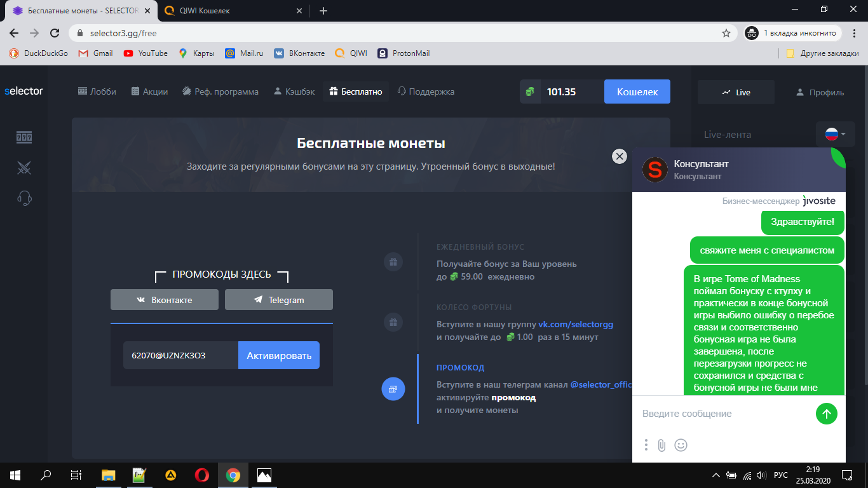The height and width of the screenshot is (488, 868).
Task: Open the Кэшбэк section
Action: point(294,91)
